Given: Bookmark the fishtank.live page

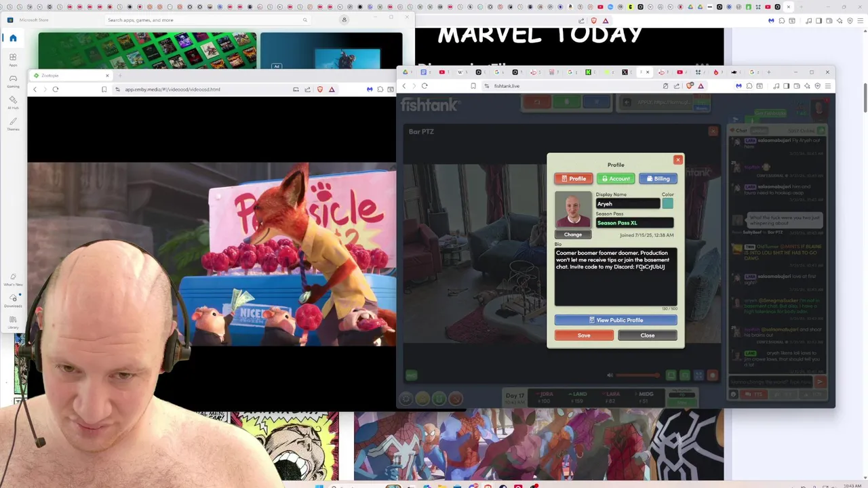Looking at the screenshot, I should coord(473,86).
